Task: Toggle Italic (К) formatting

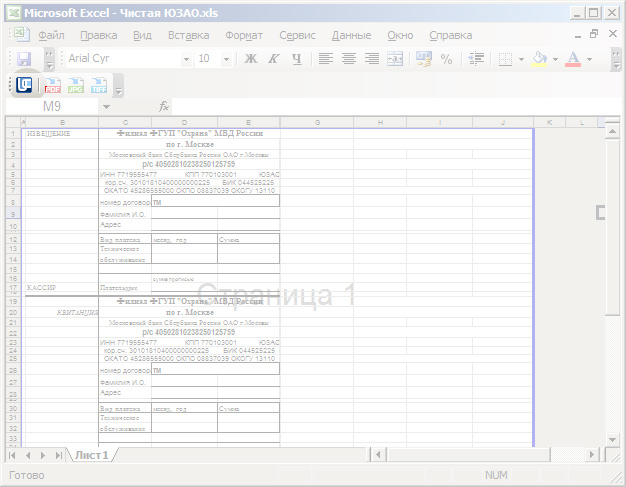Action: 273,59
